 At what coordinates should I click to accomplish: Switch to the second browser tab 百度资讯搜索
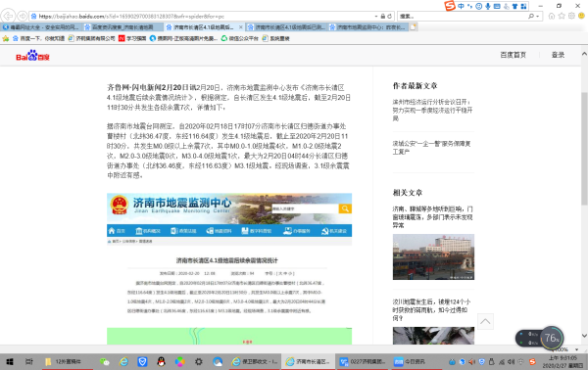[x=123, y=27]
